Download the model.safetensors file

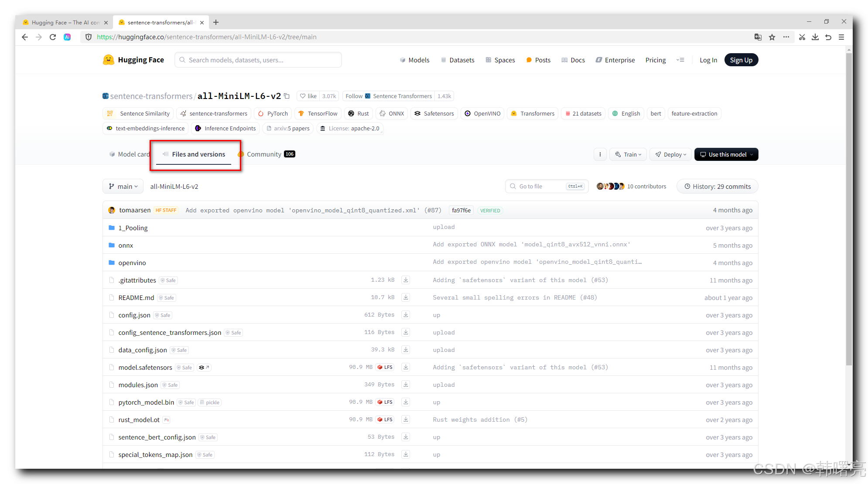tap(406, 367)
